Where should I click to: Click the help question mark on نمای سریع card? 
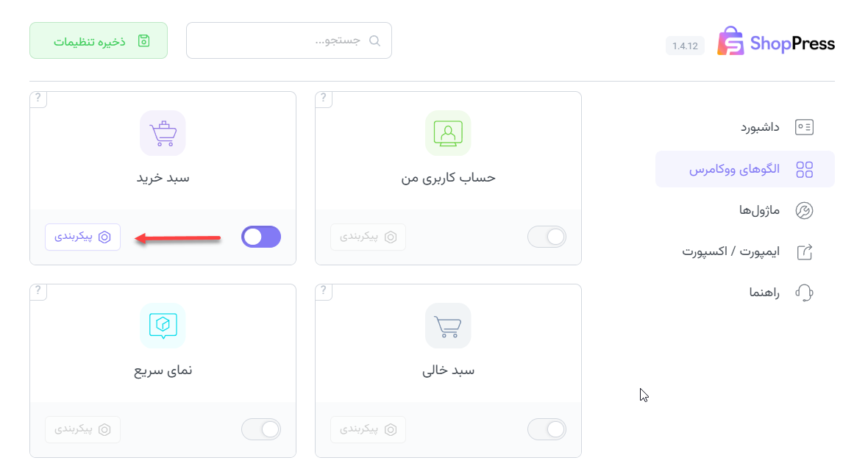coord(38,292)
